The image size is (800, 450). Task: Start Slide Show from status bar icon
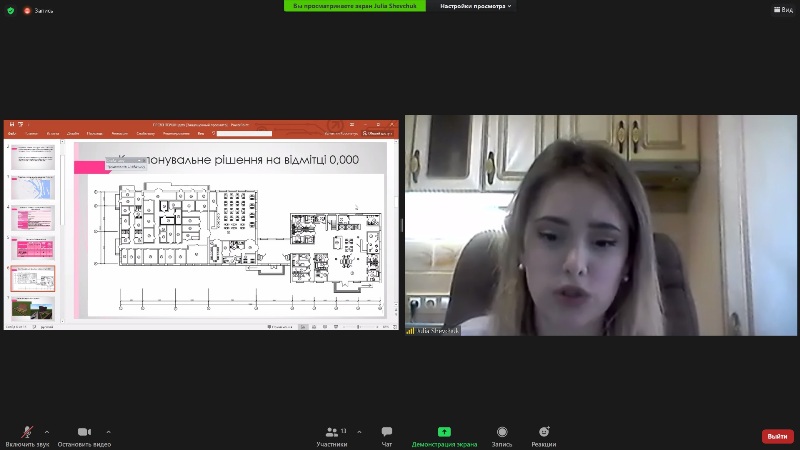tap(336, 327)
